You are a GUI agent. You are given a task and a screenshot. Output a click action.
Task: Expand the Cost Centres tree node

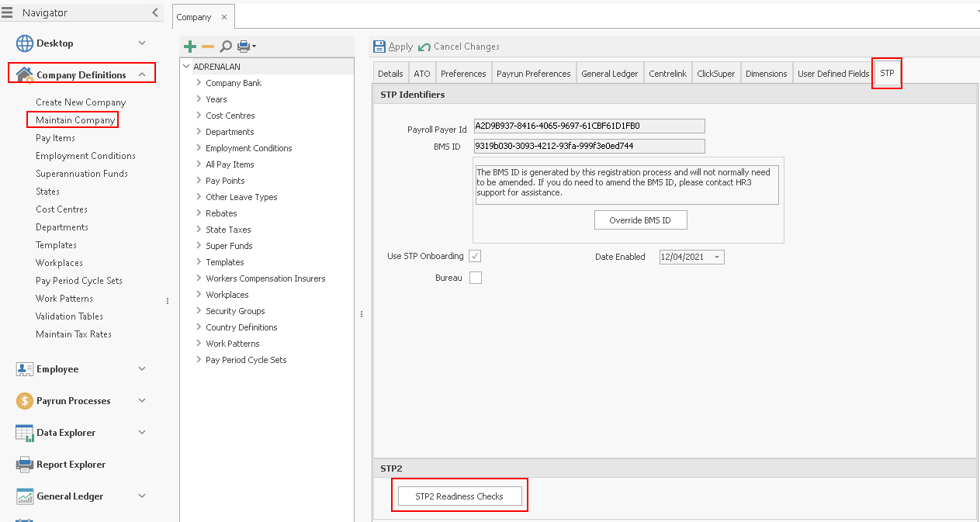click(199, 116)
